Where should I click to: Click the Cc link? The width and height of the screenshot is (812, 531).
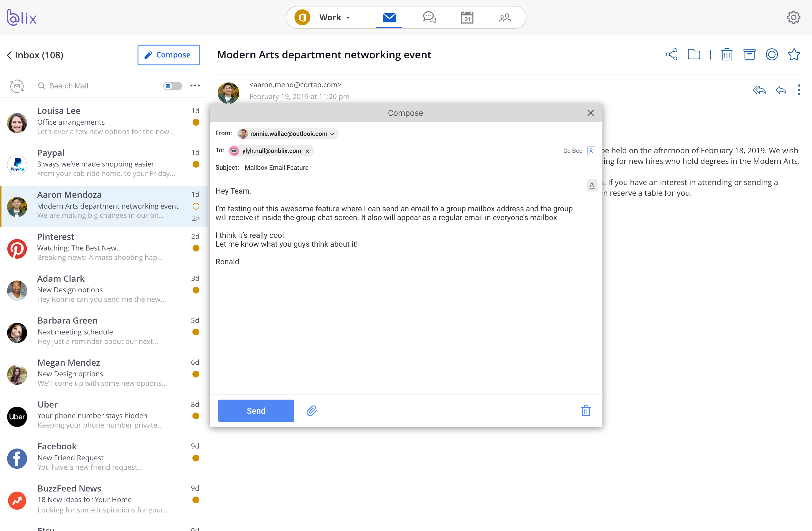point(567,151)
